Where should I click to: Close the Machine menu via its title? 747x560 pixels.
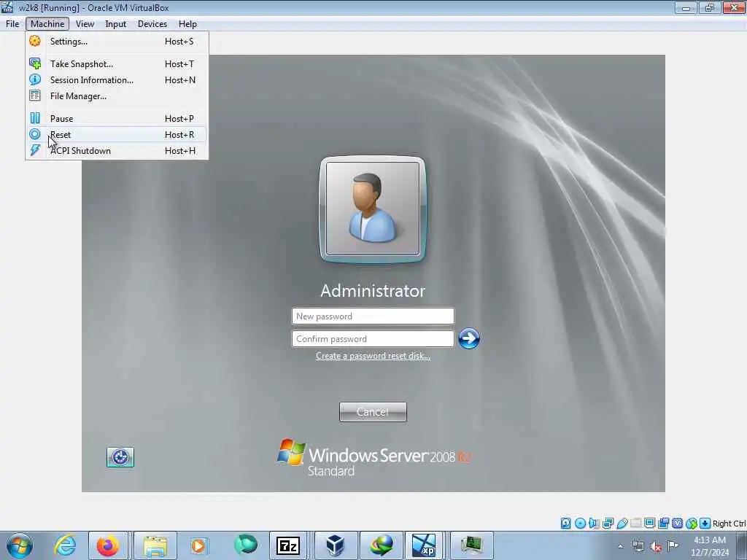tap(47, 24)
